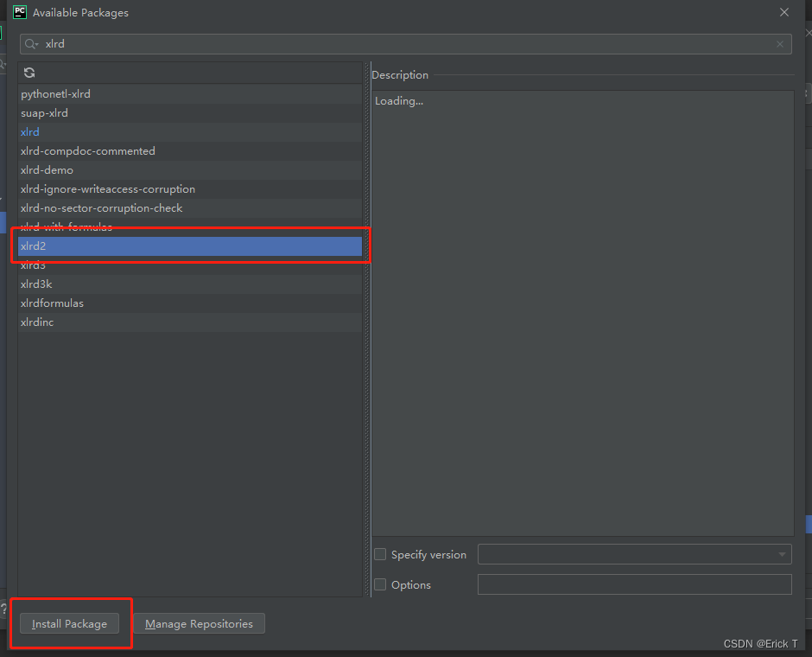The height and width of the screenshot is (657, 812).
Task: Select the xlrd2 package
Action: pos(189,246)
